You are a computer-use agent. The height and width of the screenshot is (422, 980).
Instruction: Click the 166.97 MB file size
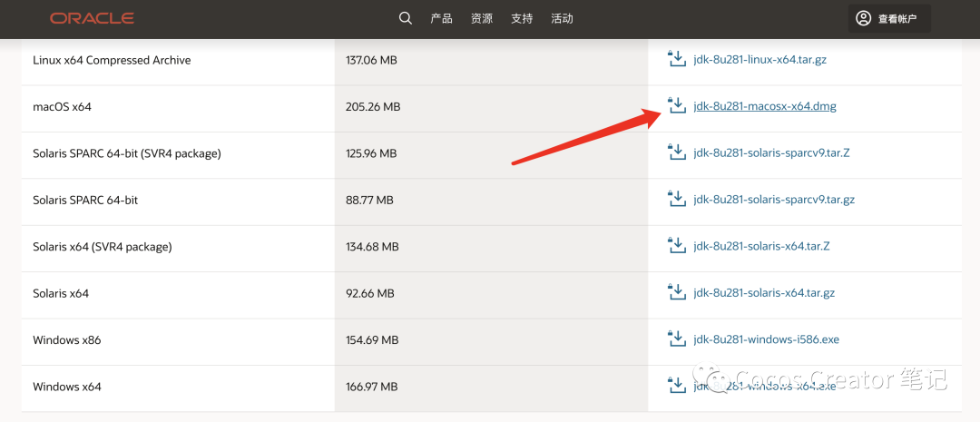(x=372, y=387)
